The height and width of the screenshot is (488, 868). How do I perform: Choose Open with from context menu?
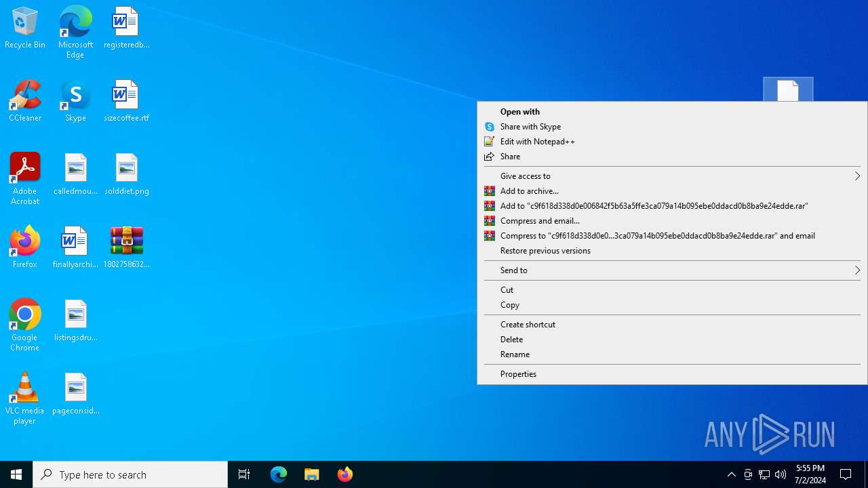click(x=672, y=112)
